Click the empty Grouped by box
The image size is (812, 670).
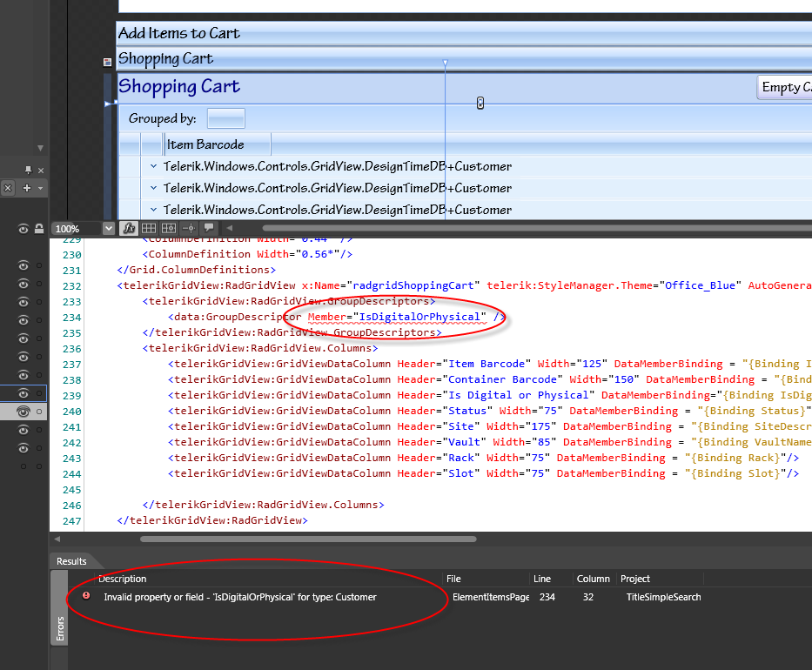[225, 118]
